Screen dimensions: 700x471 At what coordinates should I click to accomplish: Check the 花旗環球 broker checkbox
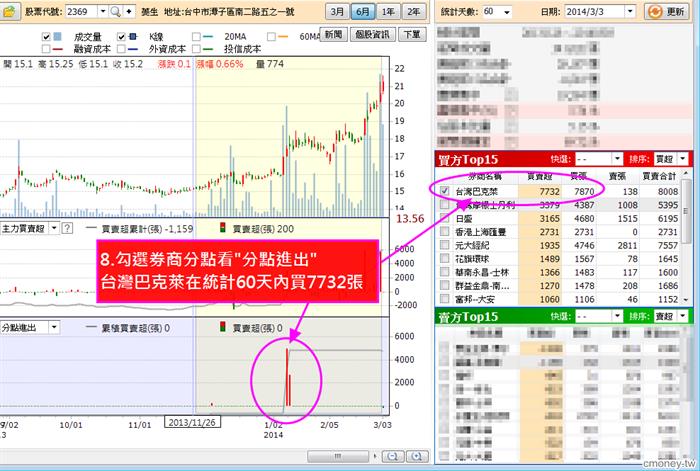(x=445, y=258)
